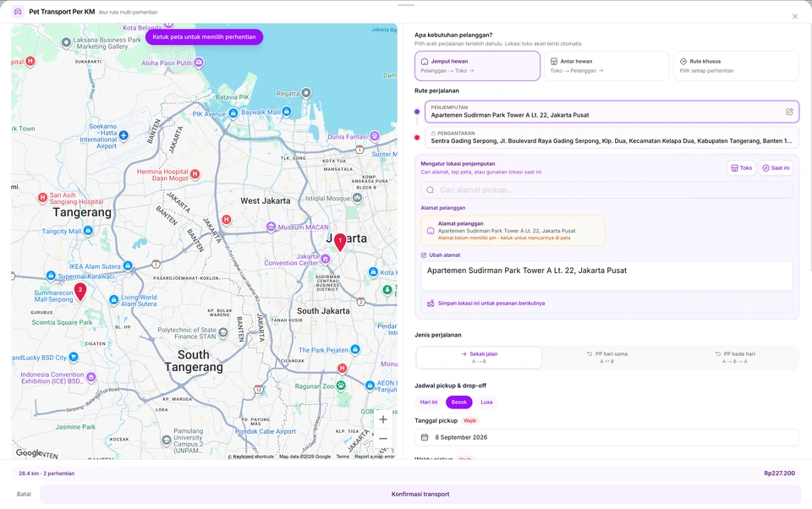Click the edit pencil icon on Penjemputan field
Image resolution: width=812 pixels, height=509 pixels.
point(789,112)
